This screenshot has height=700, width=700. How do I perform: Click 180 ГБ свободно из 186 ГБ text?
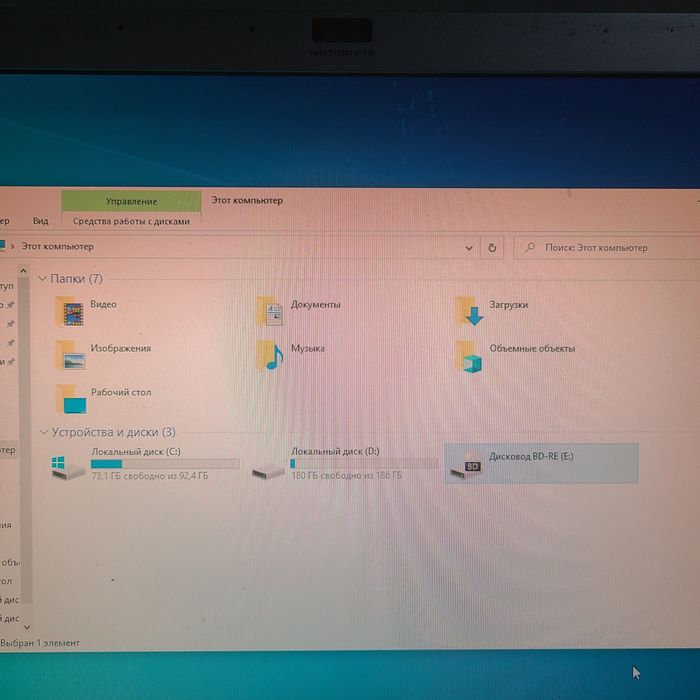point(347,475)
